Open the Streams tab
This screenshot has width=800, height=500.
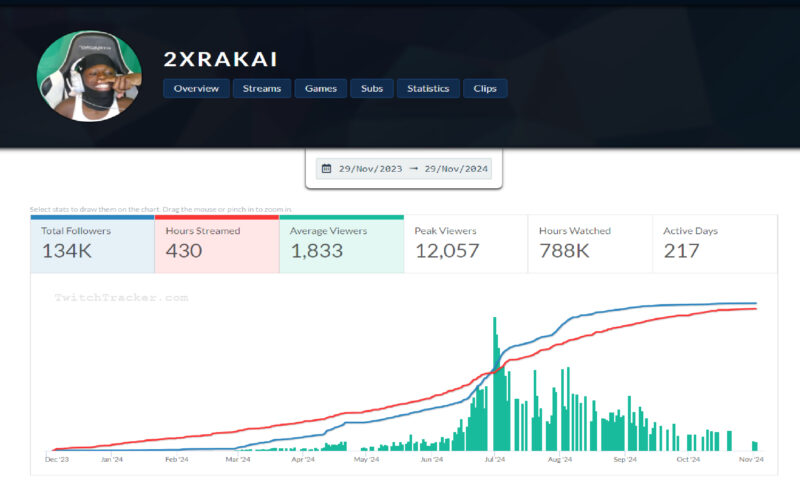pyautogui.click(x=262, y=88)
